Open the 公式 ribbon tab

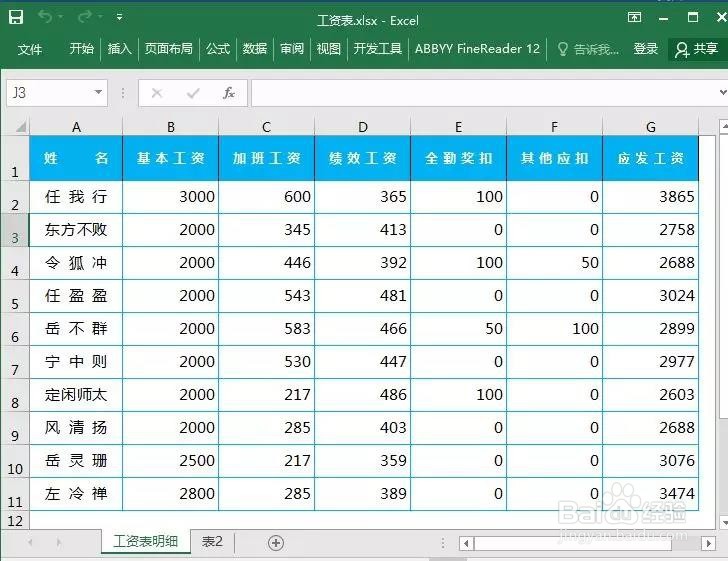point(218,49)
